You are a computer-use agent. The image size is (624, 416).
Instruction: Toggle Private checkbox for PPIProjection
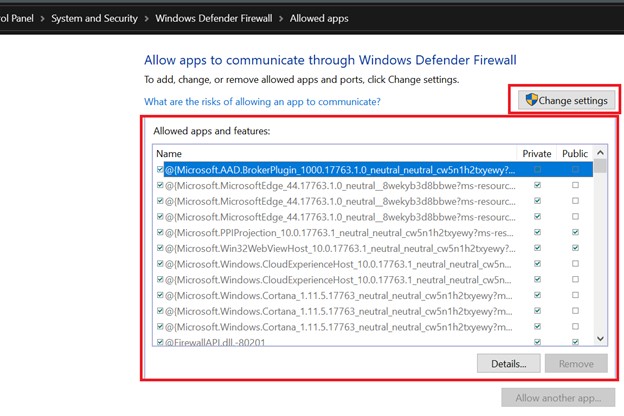coord(537,232)
